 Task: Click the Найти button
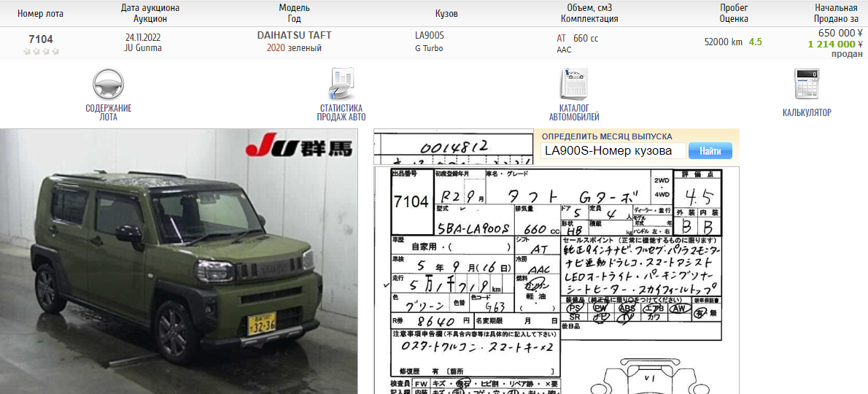710,150
